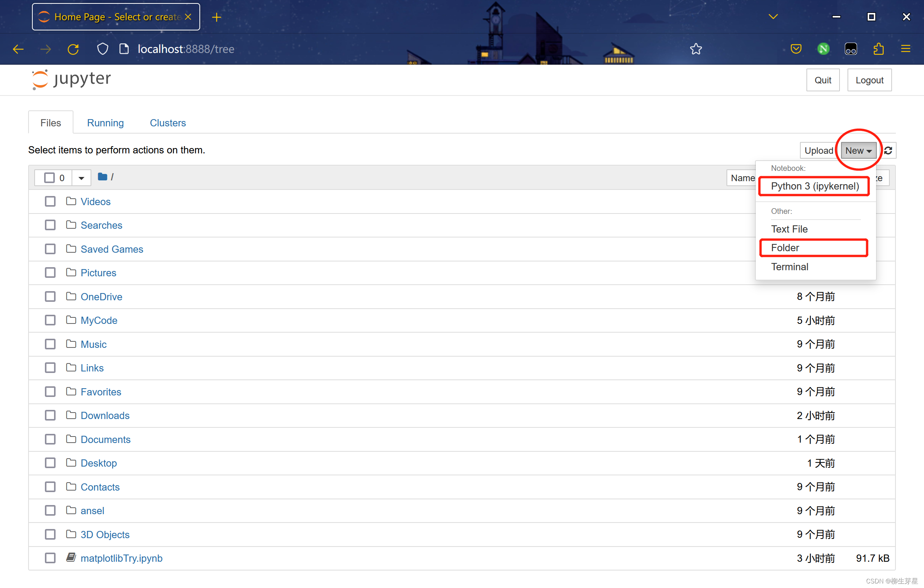
Task: Click the root folder breadcrumb icon
Action: pos(102,177)
